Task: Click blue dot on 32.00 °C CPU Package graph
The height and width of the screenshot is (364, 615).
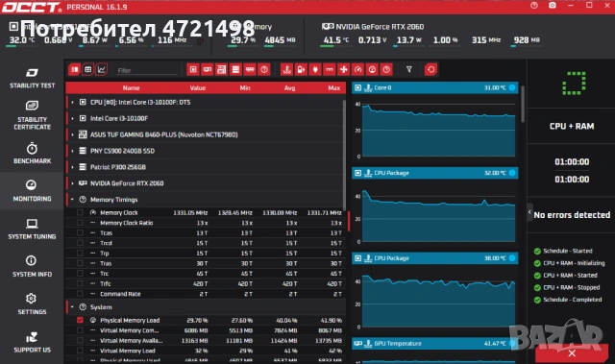Action: coord(512,173)
